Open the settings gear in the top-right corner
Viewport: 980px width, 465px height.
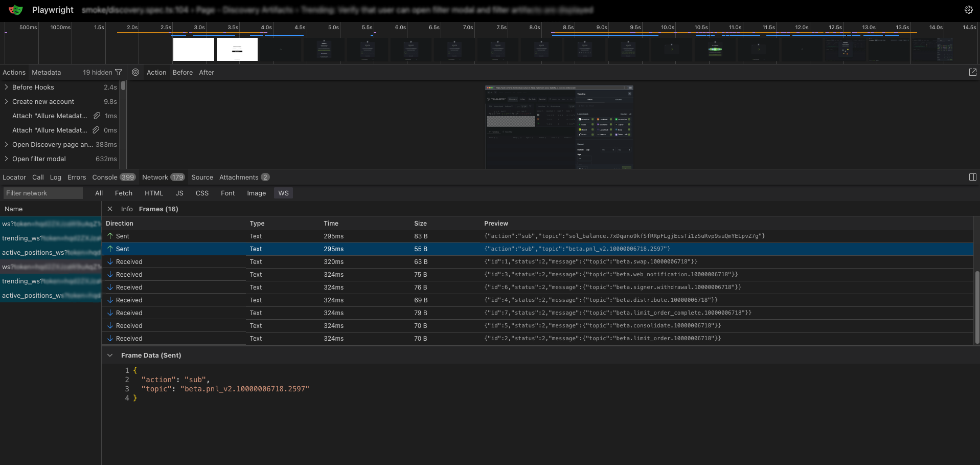pyautogui.click(x=969, y=10)
